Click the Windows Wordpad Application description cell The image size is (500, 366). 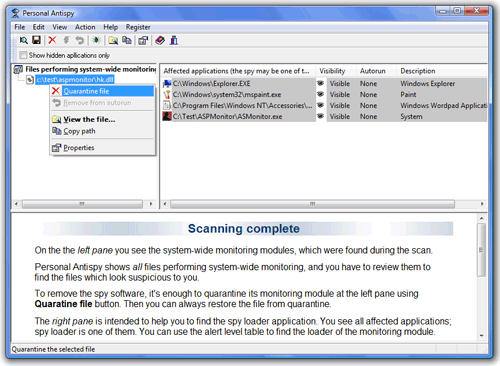(x=444, y=105)
